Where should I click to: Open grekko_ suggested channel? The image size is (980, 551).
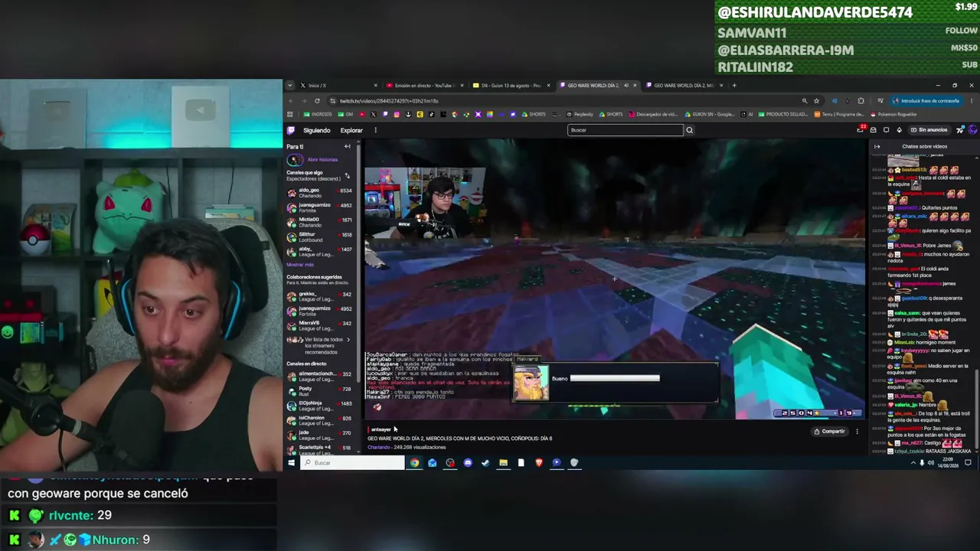(319, 296)
